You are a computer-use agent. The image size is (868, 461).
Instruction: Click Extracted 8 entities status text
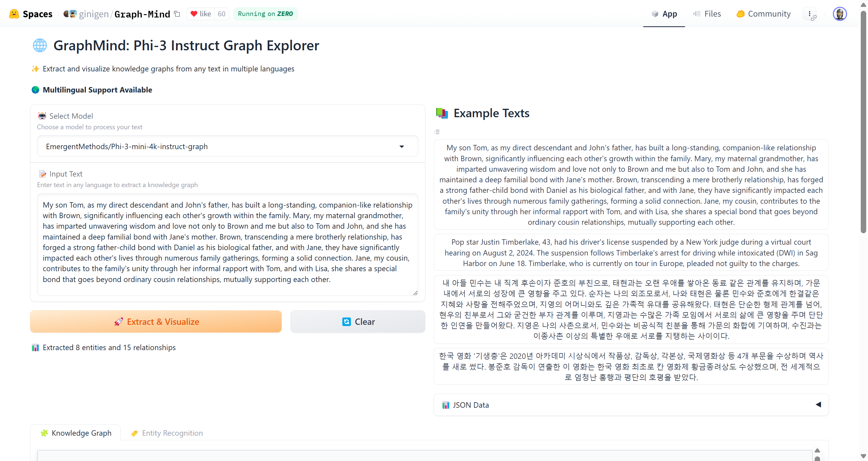pyautogui.click(x=109, y=347)
